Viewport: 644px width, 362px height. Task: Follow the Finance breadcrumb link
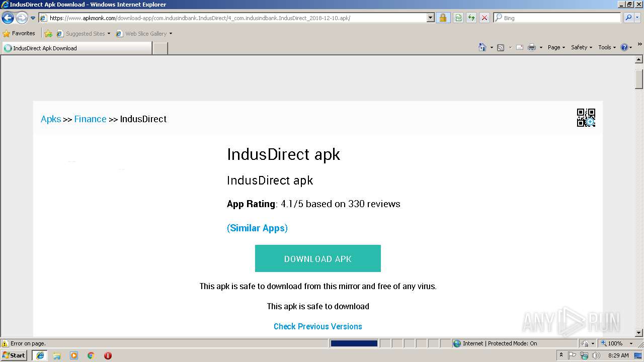(x=90, y=119)
